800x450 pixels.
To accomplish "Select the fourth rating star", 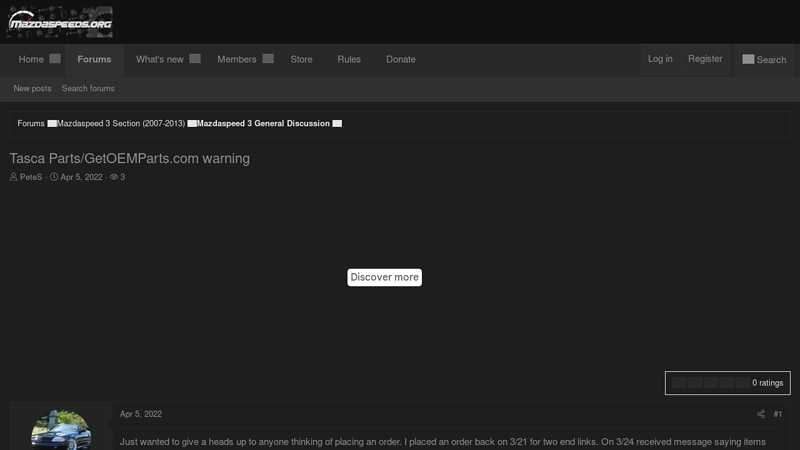I will (x=727, y=383).
